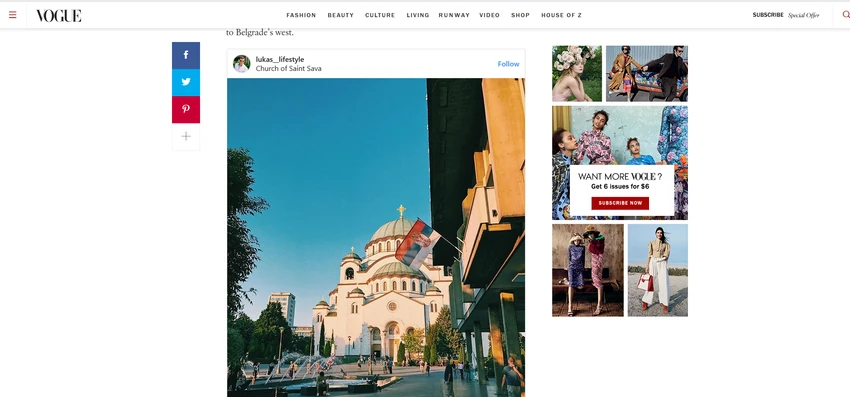This screenshot has height=397, width=850.
Task: Click the Vogue logo
Action: point(59,15)
